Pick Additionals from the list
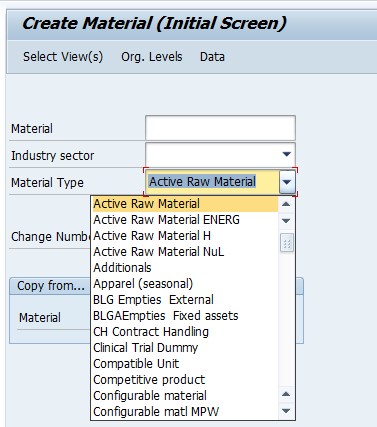Viewport: 377px width, 427px height. tap(184, 268)
